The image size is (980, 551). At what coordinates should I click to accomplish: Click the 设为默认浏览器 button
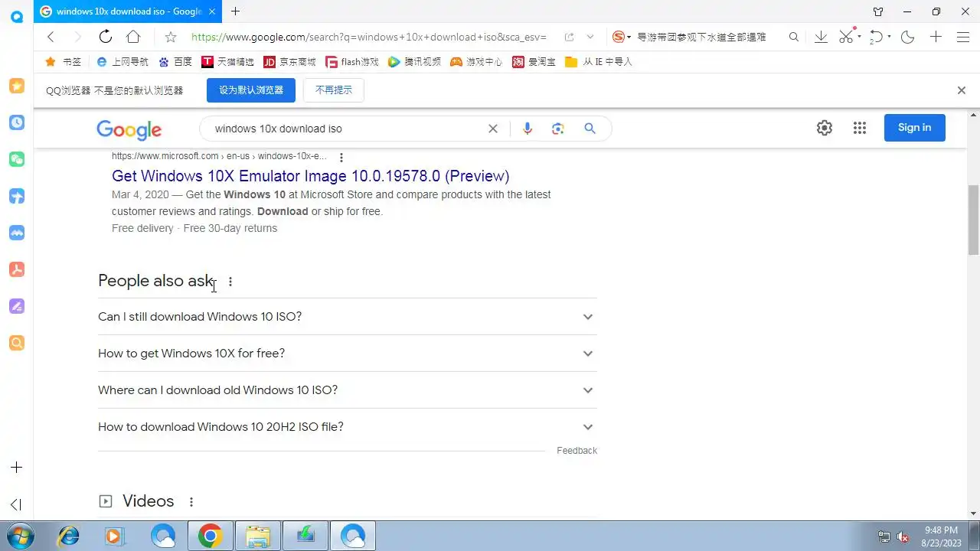click(251, 90)
